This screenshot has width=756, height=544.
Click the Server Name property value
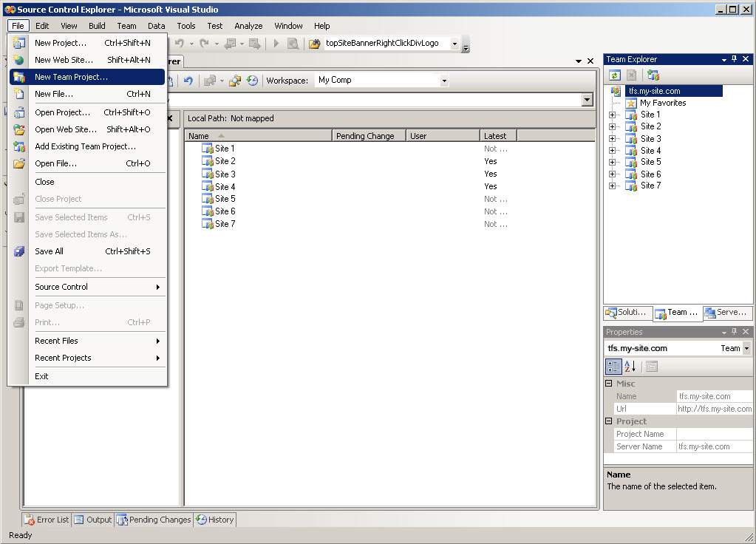[714, 446]
